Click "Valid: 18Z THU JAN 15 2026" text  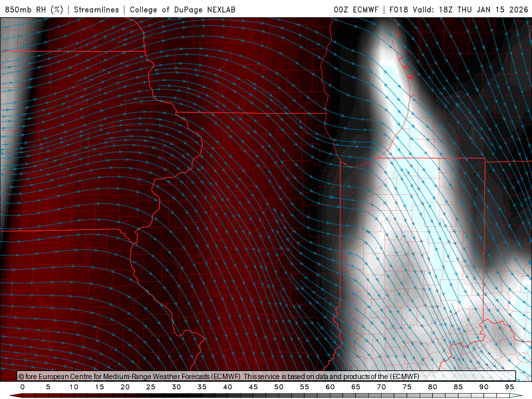click(470, 9)
